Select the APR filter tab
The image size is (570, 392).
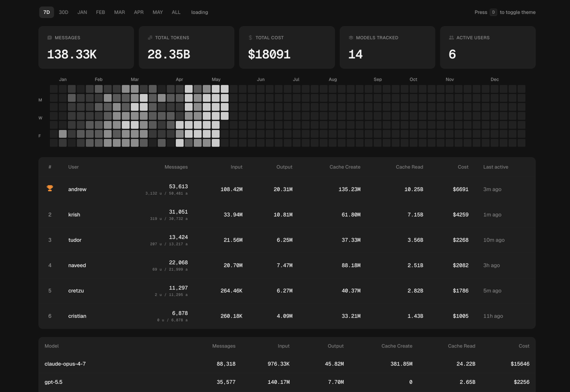coord(139,12)
